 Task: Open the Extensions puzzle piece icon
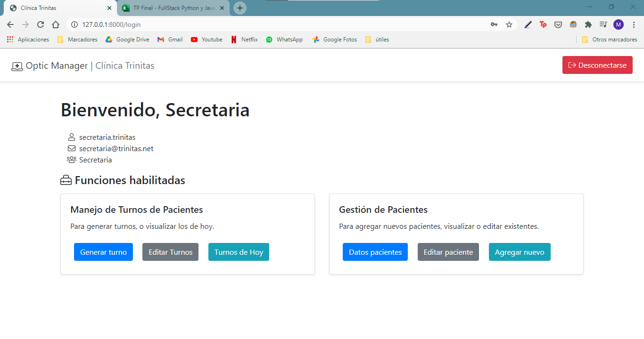click(x=588, y=24)
